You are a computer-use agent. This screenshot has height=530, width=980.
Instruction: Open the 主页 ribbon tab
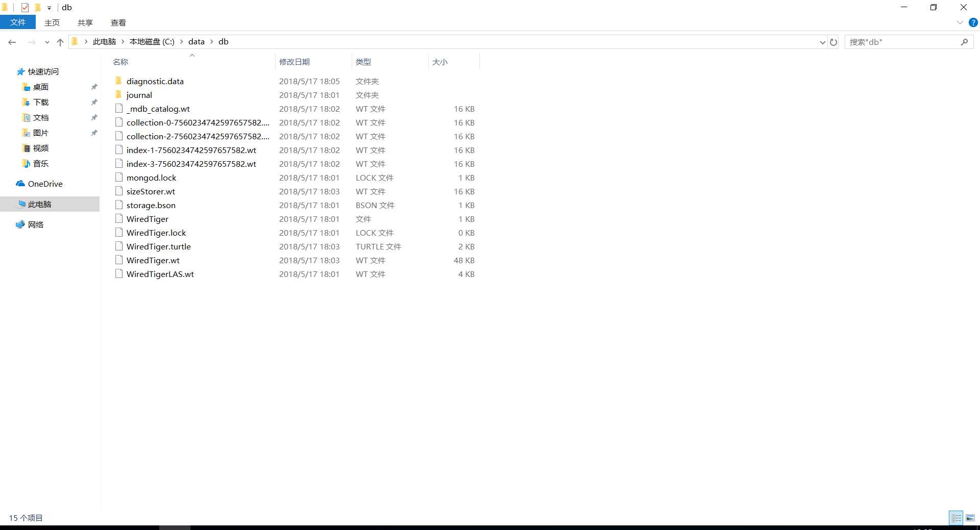point(52,22)
